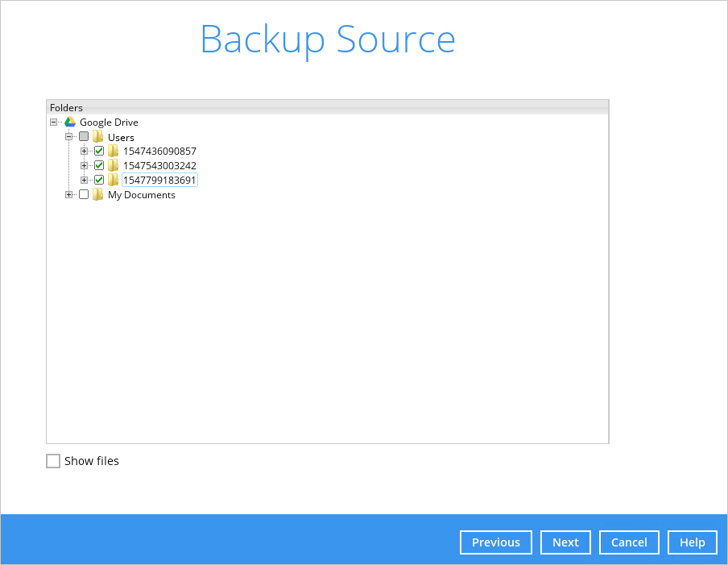Uncheck the 1547799183691 folder checkbox

(x=99, y=180)
